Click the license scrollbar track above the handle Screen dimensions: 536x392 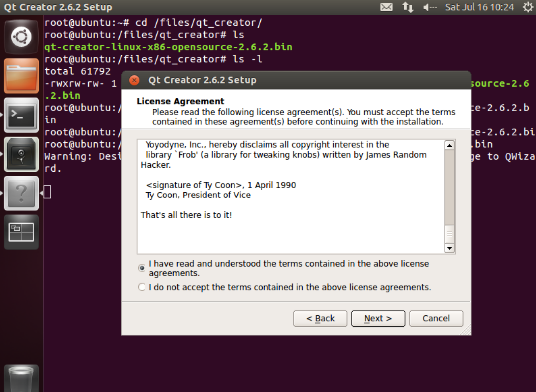click(450, 188)
